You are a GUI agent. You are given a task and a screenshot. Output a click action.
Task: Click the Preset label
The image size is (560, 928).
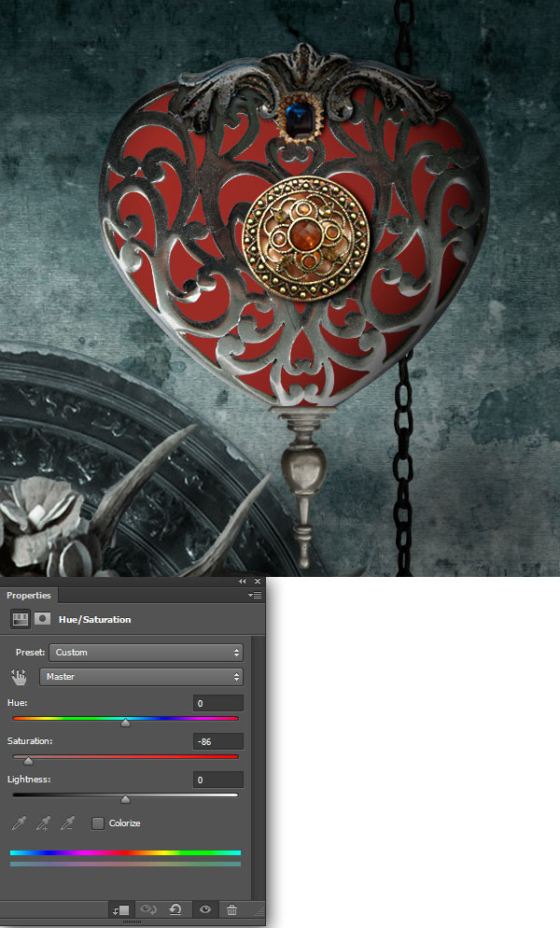(30, 653)
